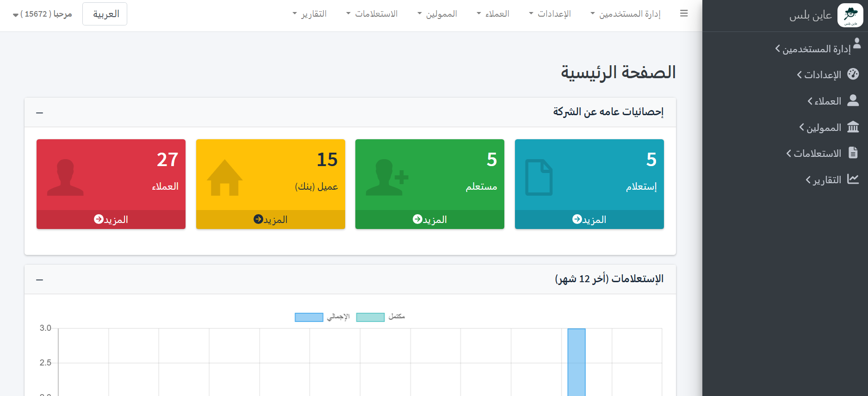Click arrow icon in المزيد of red العملاء card
868x396 pixels.
tap(99, 219)
